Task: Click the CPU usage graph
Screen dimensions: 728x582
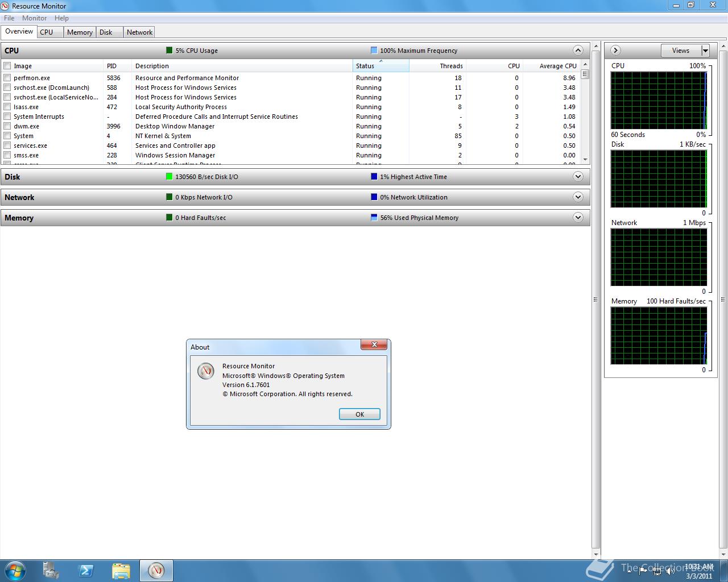Action: [x=659, y=101]
